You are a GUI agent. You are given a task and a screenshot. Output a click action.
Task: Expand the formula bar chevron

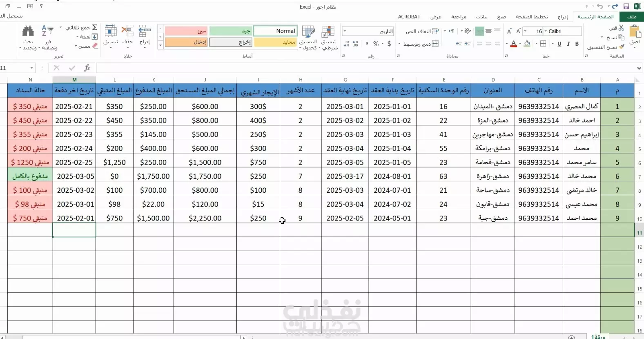639,68
